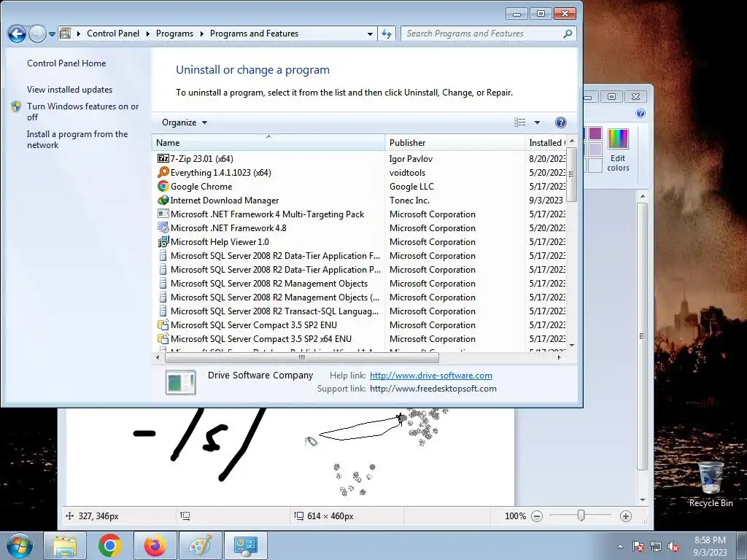Click the Microsoft .NET Framework 4.8 icon
Image resolution: width=747 pixels, height=560 pixels.
pyautogui.click(x=163, y=227)
